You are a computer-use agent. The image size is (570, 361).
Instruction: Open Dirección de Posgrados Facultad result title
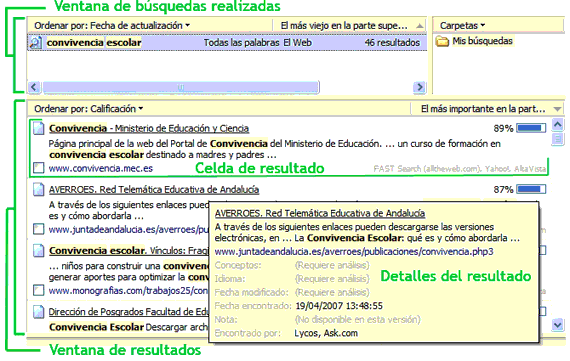tap(129, 312)
